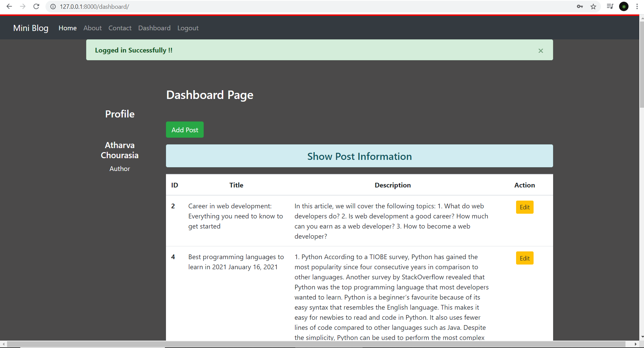Reload the current page
The width and height of the screenshot is (644, 348).
click(36, 6)
